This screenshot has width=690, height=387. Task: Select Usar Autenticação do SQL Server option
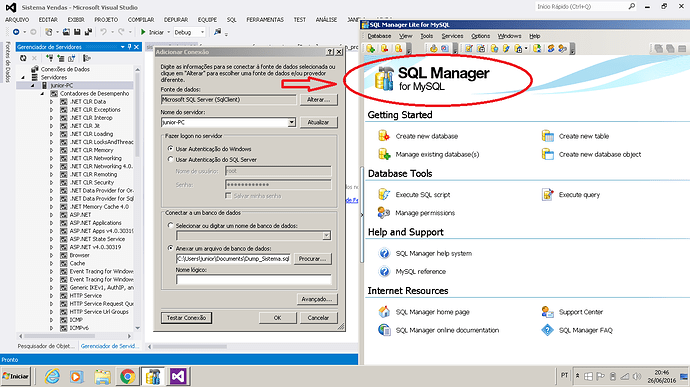click(171, 159)
